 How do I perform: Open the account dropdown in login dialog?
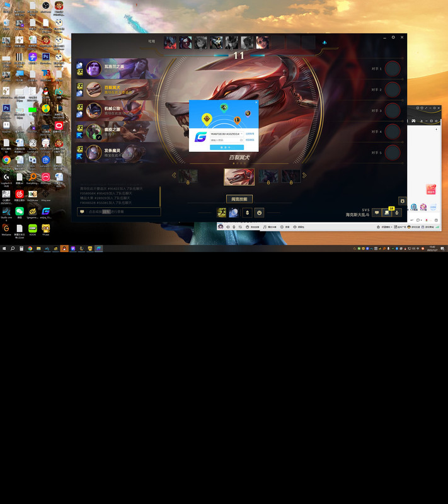click(241, 134)
